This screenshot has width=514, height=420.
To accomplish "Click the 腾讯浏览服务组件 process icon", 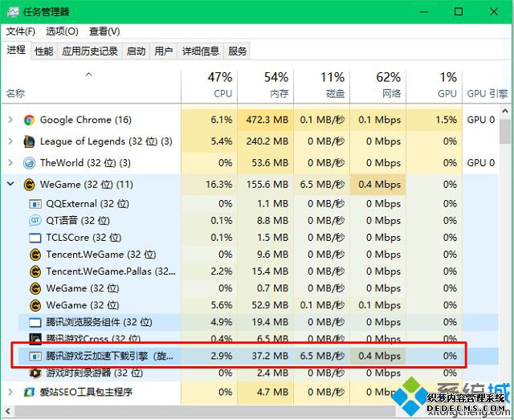I will pos(35,323).
